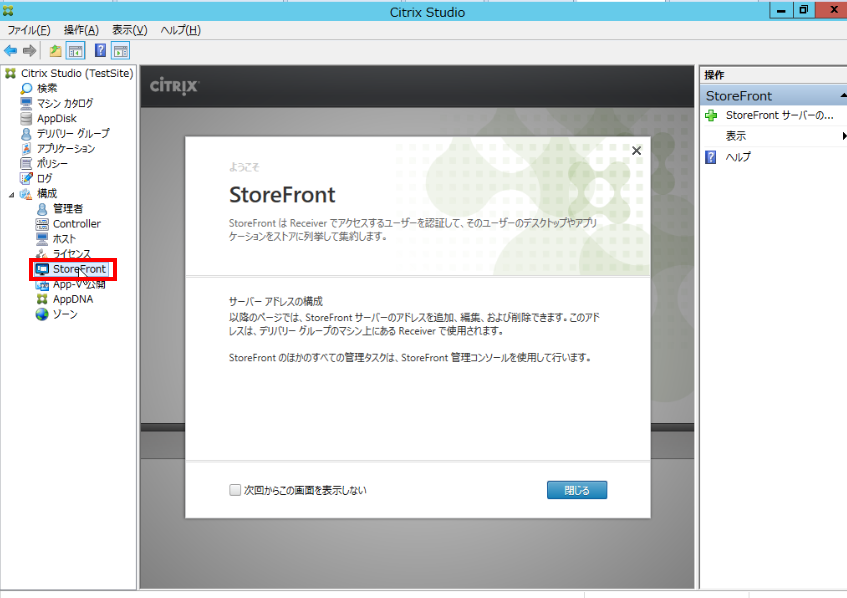847x598 pixels.
Task: Open the ヘルプ(H) menu
Action: click(x=180, y=30)
